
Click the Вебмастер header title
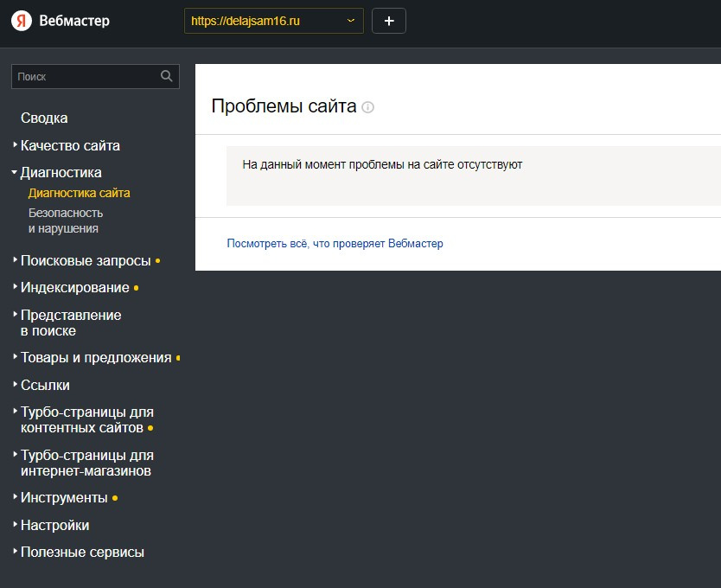click(74, 21)
